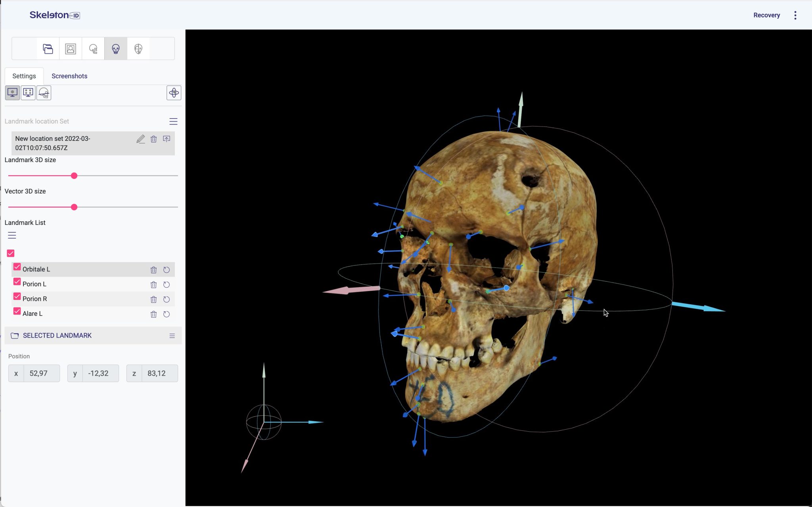Open the case files folder icon
The width and height of the screenshot is (812, 507).
coord(48,49)
